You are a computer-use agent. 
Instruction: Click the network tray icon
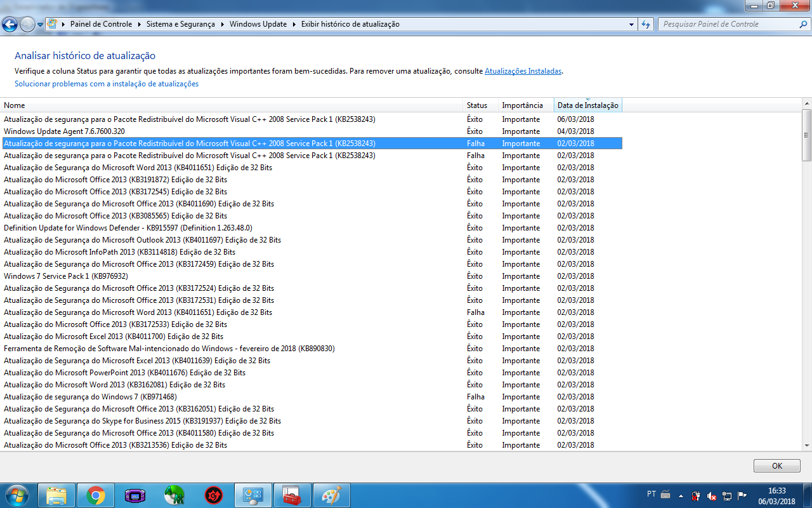click(727, 496)
